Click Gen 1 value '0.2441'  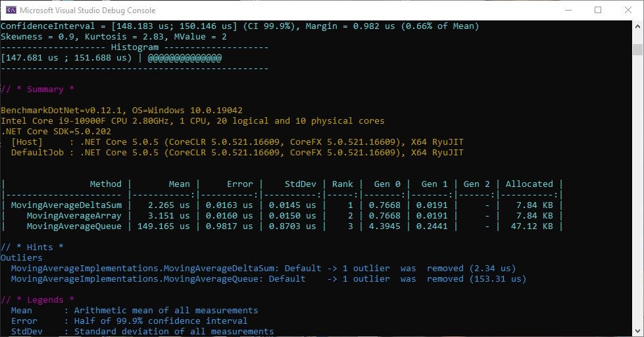point(432,226)
